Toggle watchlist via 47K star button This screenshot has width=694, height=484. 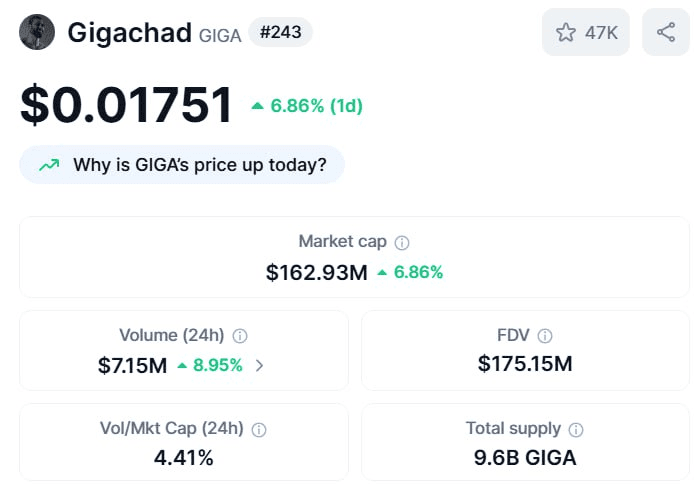[586, 32]
